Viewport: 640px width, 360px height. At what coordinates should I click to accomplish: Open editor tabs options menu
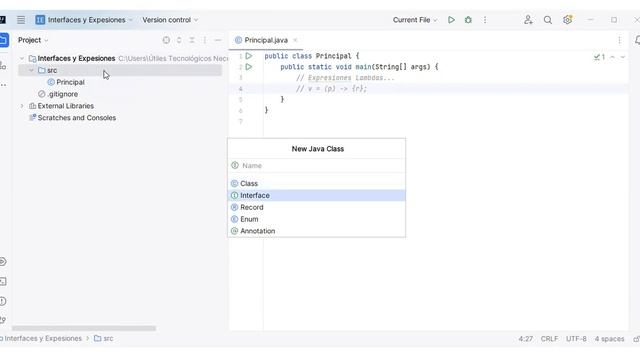(x=619, y=40)
